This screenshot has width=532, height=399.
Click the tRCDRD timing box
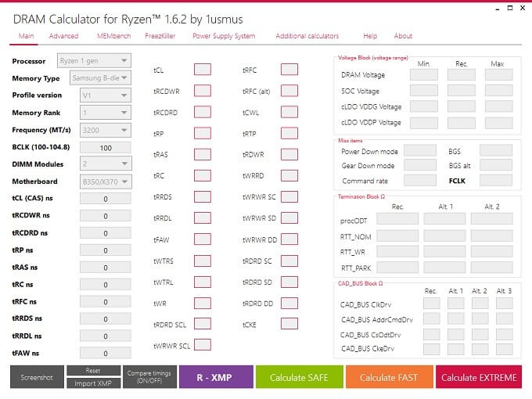(x=203, y=112)
